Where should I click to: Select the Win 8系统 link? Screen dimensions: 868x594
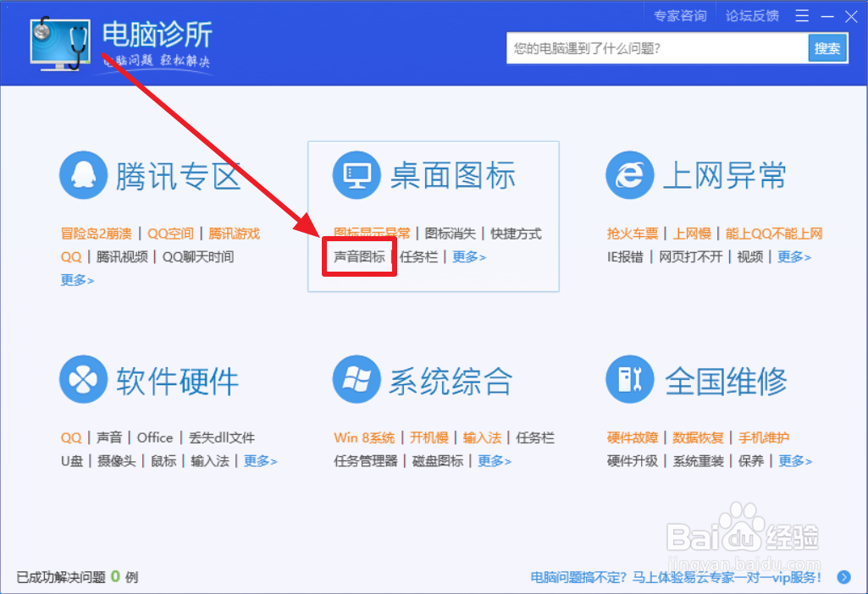point(364,437)
